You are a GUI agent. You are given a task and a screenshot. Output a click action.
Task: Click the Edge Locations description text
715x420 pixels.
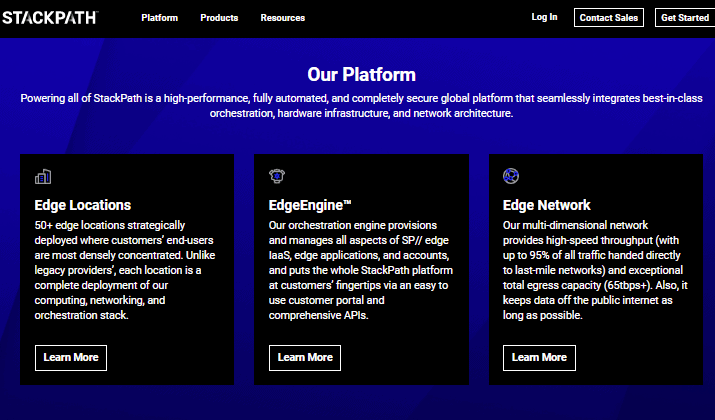click(x=125, y=270)
